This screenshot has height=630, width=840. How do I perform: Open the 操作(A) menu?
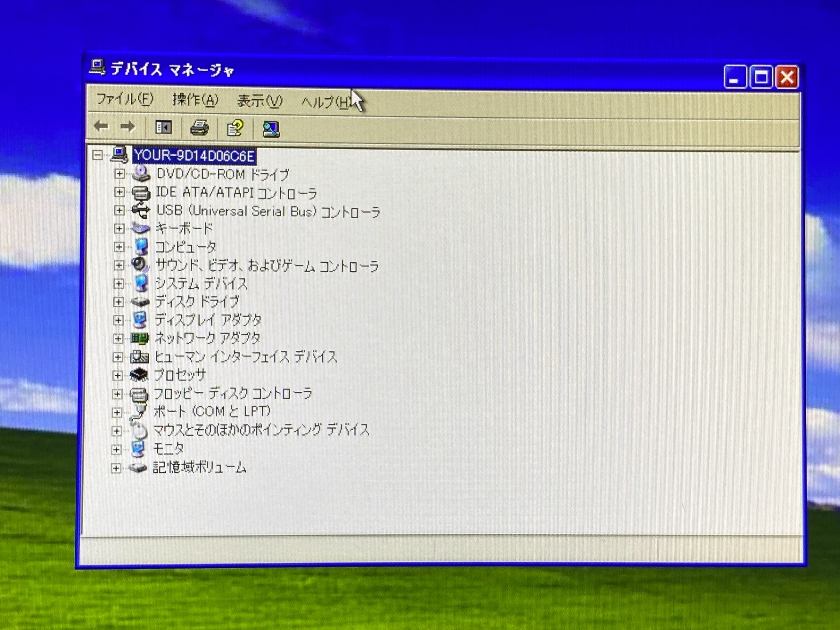point(195,100)
